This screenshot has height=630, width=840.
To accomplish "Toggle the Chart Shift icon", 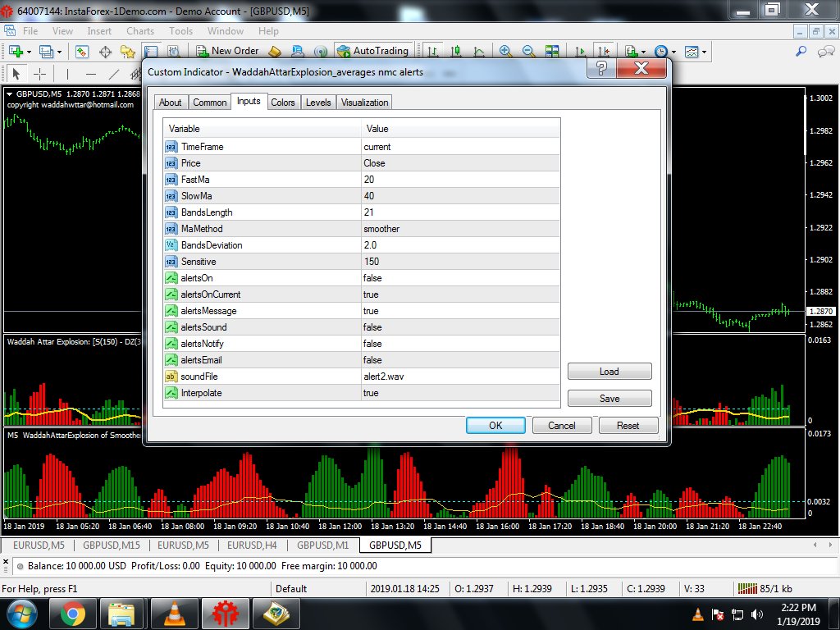I will [604, 52].
